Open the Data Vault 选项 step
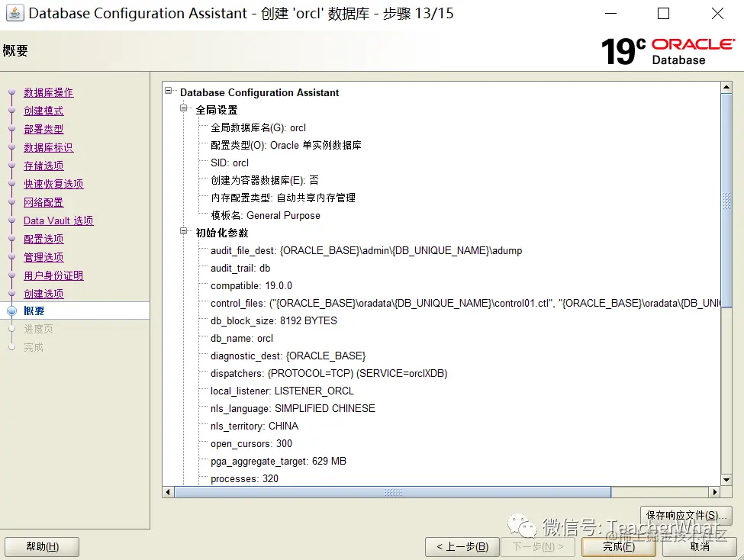 point(58,220)
